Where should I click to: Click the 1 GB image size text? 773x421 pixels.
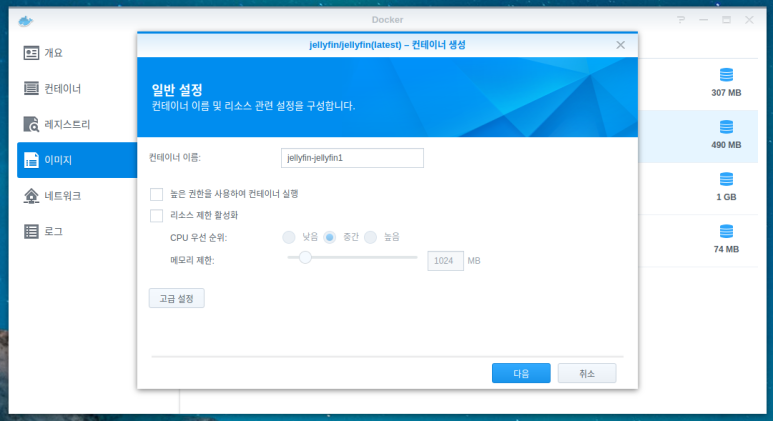click(x=726, y=197)
